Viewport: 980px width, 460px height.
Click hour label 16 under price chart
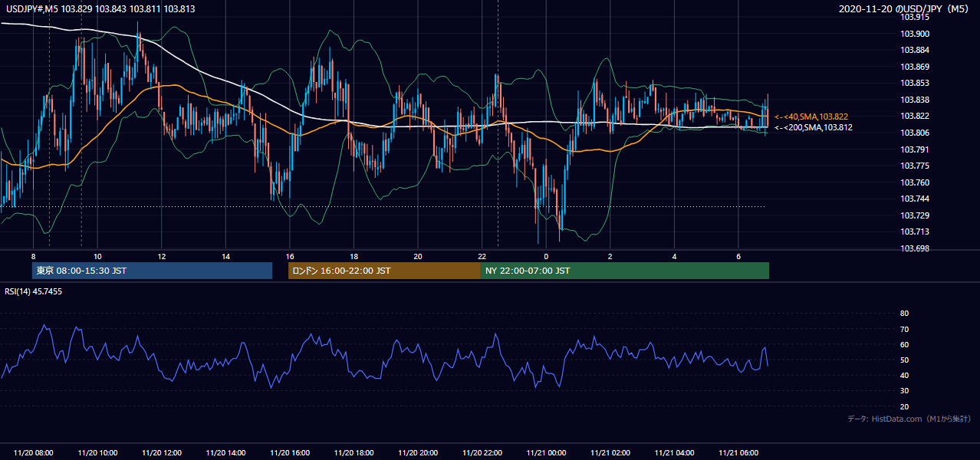290,256
